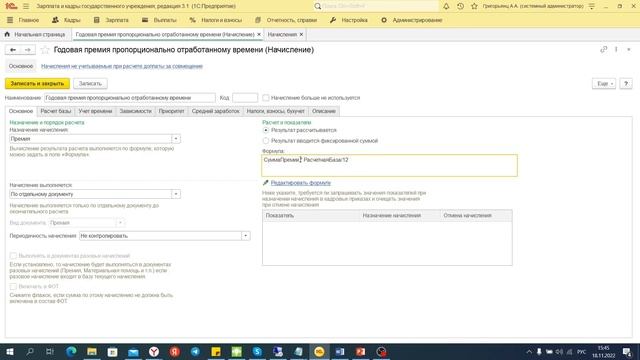Screen dimensions: 640x360
Task: Open PowerPoint from taskbar
Action: point(360,351)
